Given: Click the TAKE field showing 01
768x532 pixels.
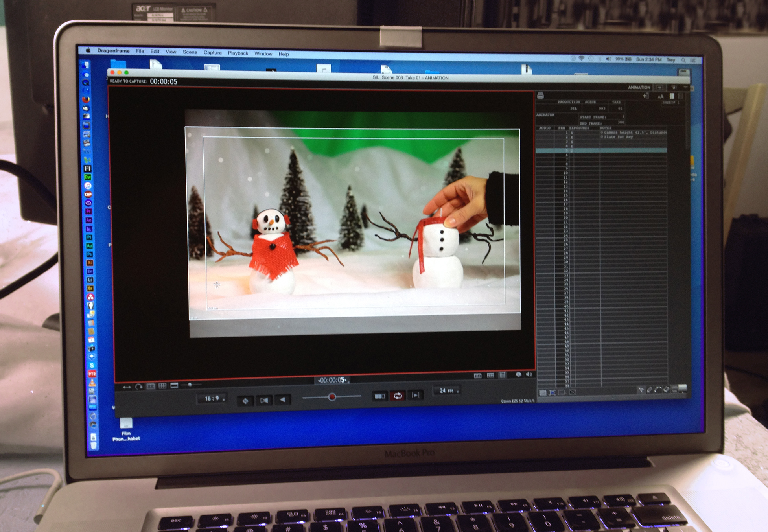Looking at the screenshot, I should pos(617,108).
